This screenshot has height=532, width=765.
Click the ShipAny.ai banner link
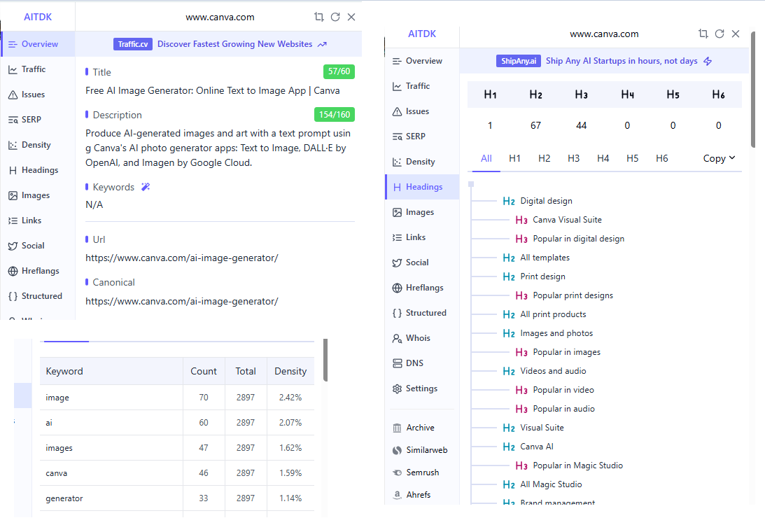604,61
